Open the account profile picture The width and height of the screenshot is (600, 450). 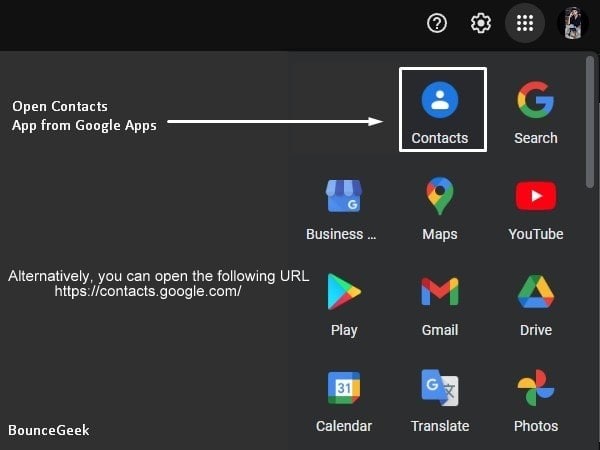tap(572, 23)
